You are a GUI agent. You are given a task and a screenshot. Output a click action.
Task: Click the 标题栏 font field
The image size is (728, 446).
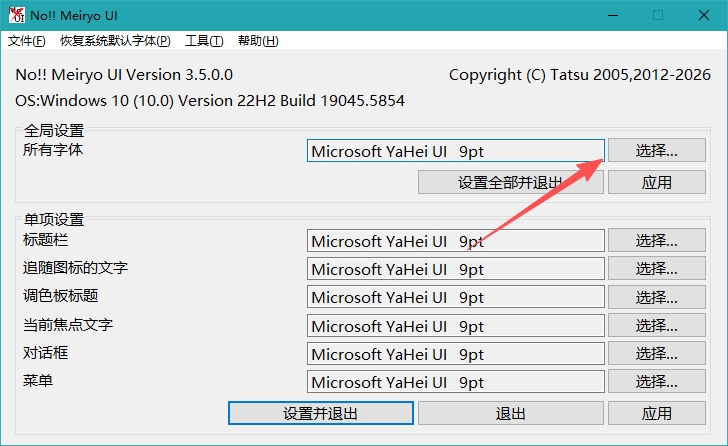click(x=455, y=240)
